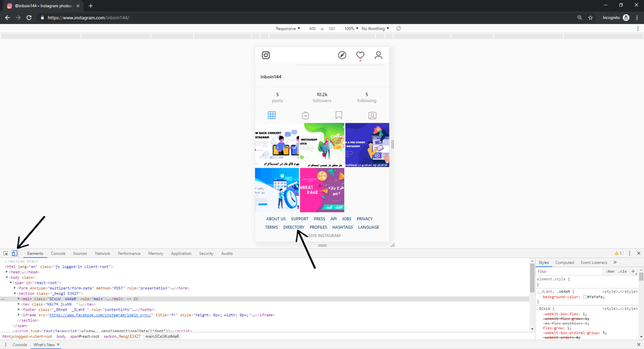Open device toolbar more options menu
Image resolution: width=644 pixels, height=349 pixels.
click(638, 28)
